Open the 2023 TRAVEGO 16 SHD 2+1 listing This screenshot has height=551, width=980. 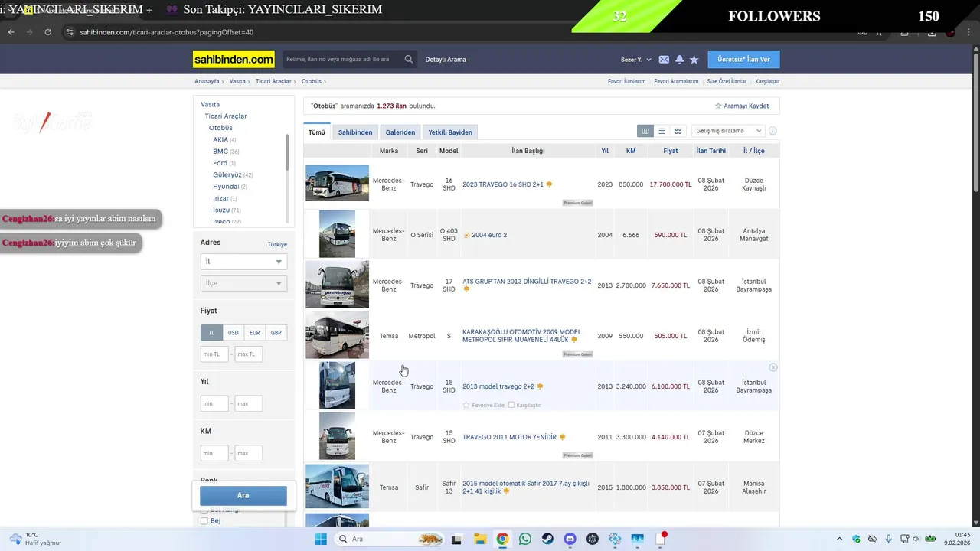[x=503, y=184]
